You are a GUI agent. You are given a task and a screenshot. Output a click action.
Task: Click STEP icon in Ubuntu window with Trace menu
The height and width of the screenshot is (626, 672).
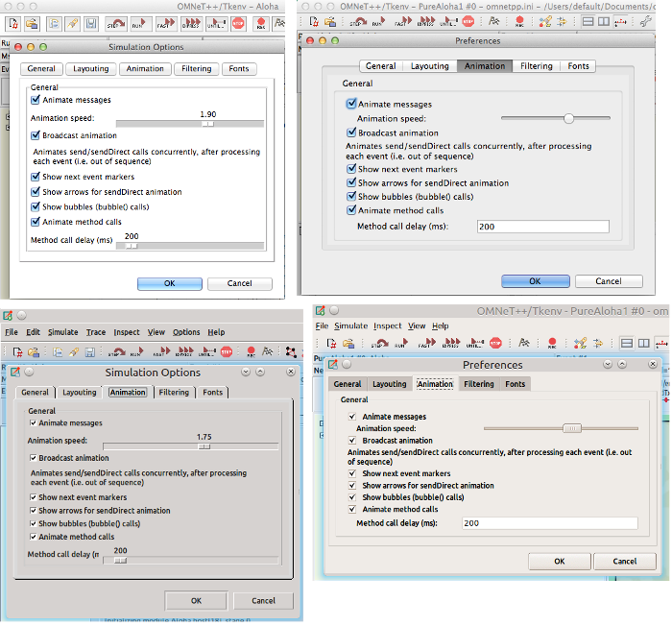116,352
